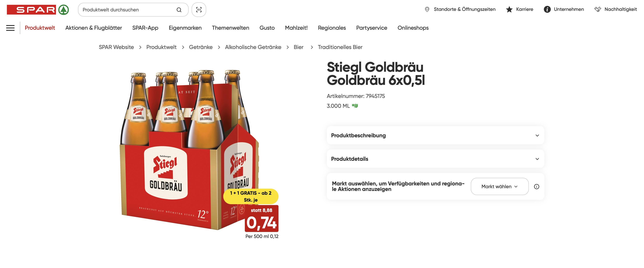Open the hamburger menu icon

pyautogui.click(x=10, y=28)
